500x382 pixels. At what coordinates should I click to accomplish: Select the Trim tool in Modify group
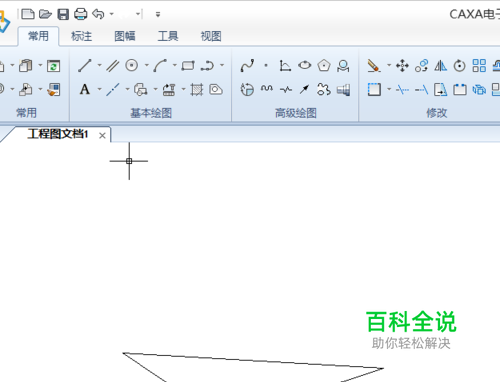pyautogui.click(x=402, y=89)
